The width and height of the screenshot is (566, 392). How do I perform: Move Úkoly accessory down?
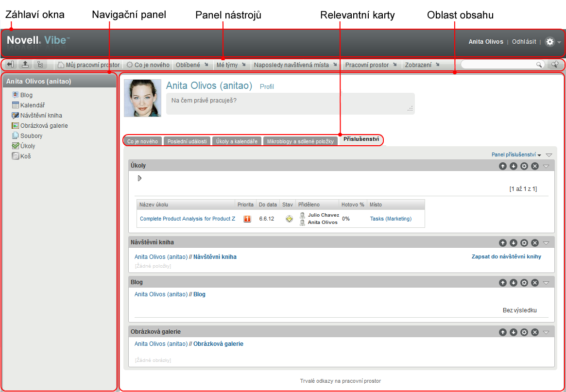[514, 166]
